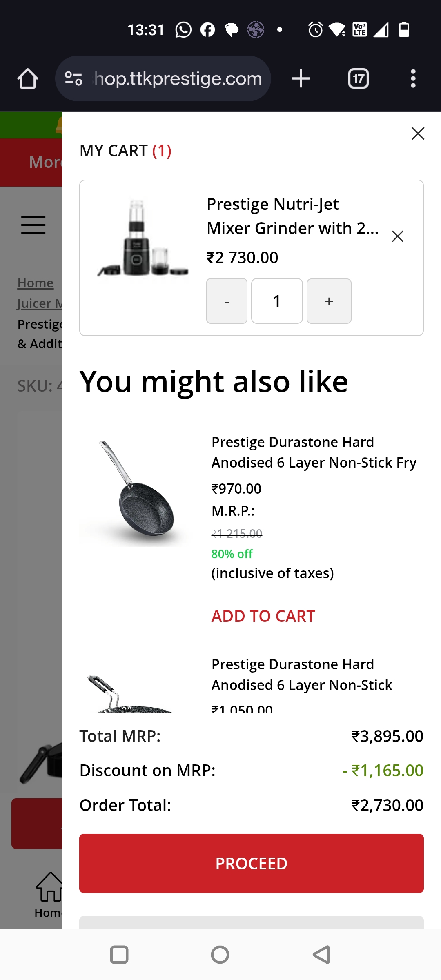Tap the Android back navigation button
This screenshot has height=980, width=441.
tap(322, 955)
